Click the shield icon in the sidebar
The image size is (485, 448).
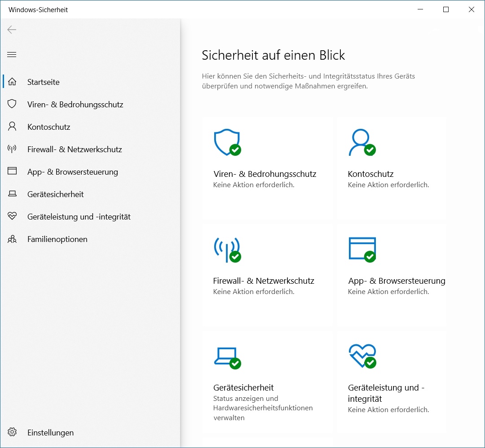pyautogui.click(x=12, y=104)
